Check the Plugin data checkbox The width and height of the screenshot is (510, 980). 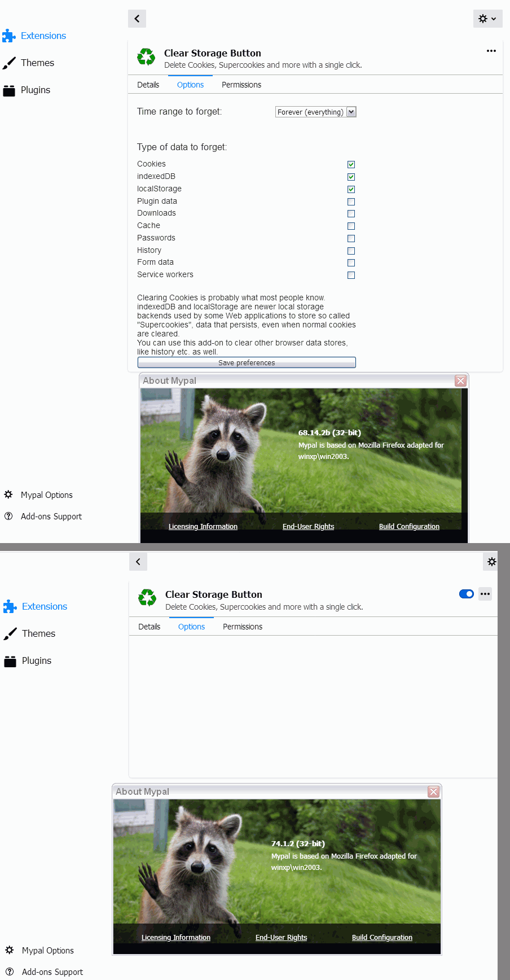tap(351, 202)
